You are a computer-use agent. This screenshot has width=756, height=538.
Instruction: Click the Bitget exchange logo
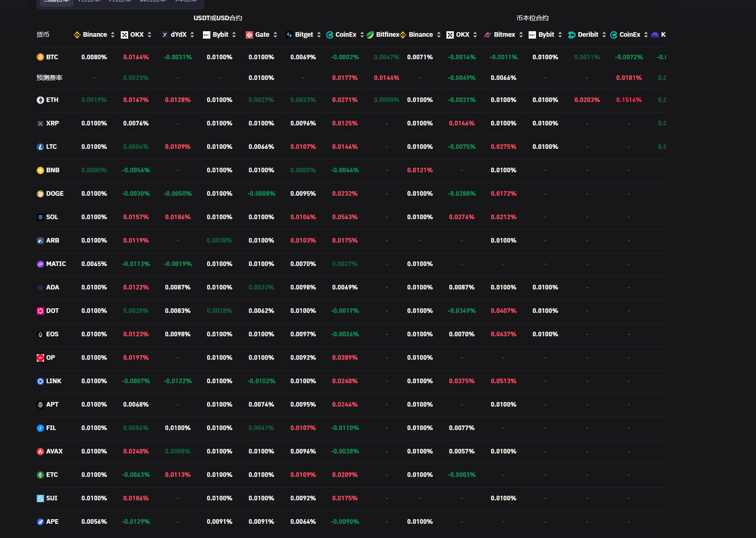point(289,34)
